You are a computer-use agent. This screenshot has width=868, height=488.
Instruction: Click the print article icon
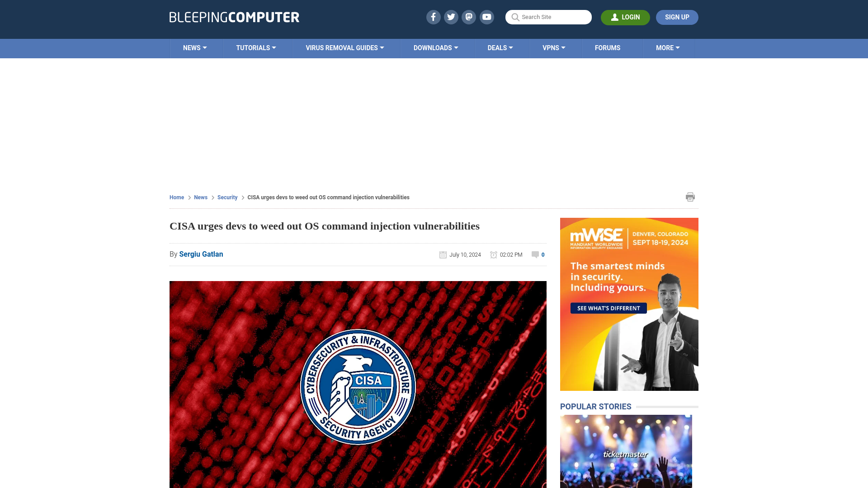pyautogui.click(x=690, y=197)
